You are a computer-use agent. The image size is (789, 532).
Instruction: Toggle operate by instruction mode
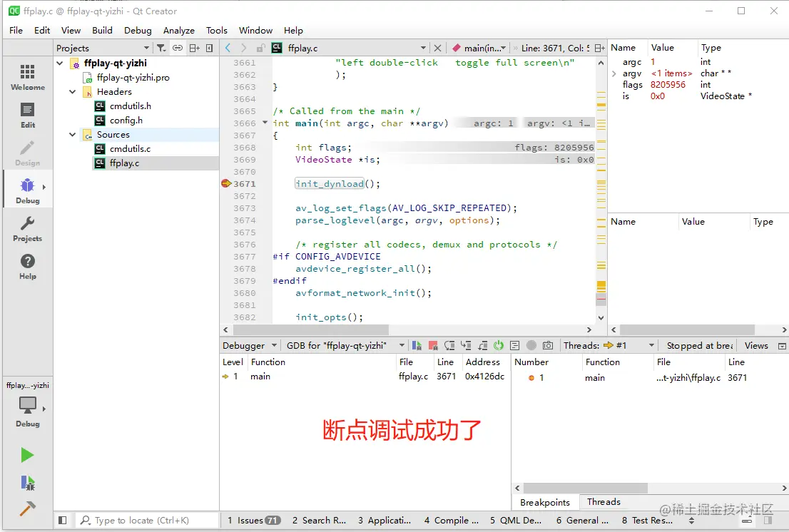(x=515, y=345)
